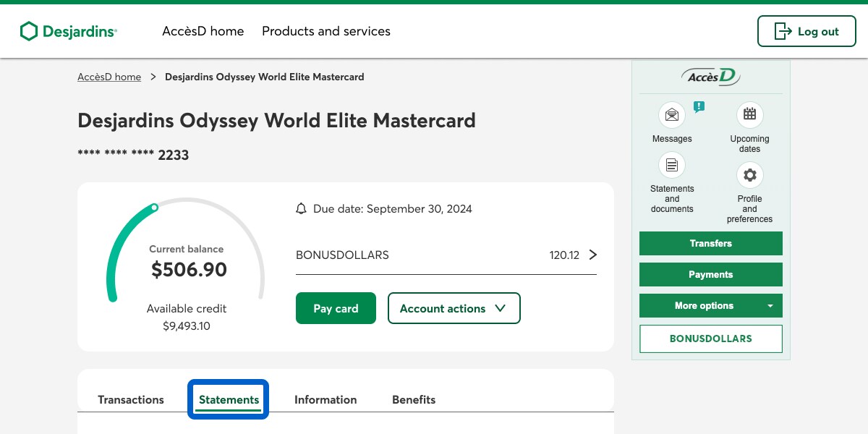Open the Information tab
Screen dimensions: 868x434
coord(325,399)
